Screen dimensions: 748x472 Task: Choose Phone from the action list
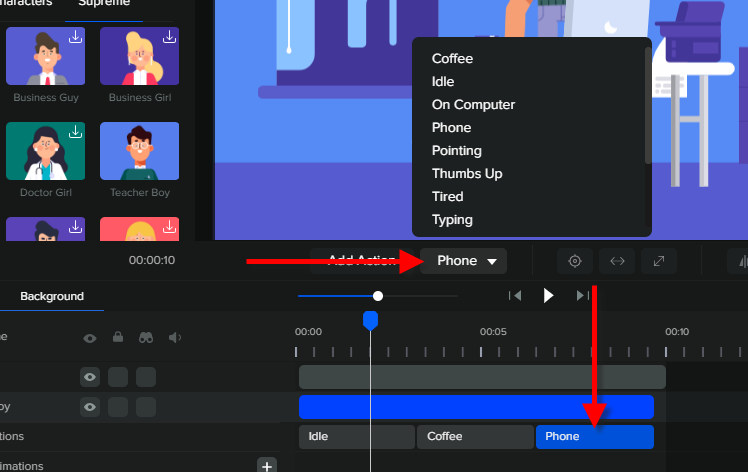pos(451,127)
